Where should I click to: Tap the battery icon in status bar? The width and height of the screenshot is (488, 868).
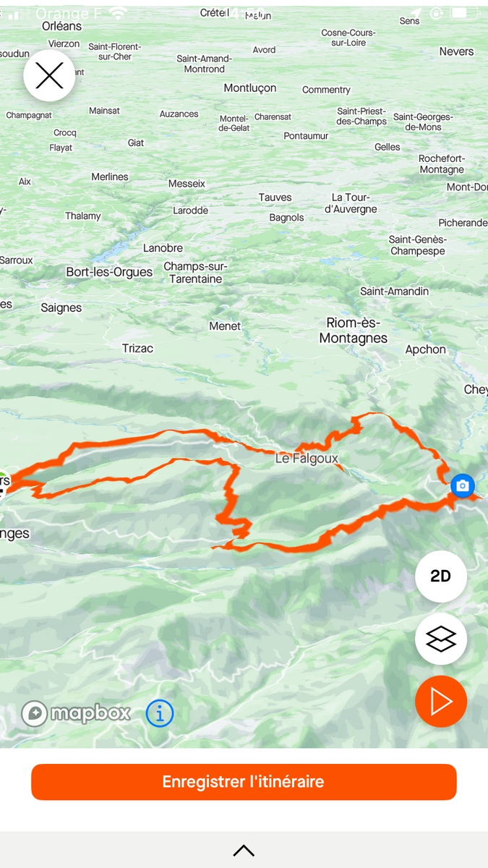click(x=461, y=13)
